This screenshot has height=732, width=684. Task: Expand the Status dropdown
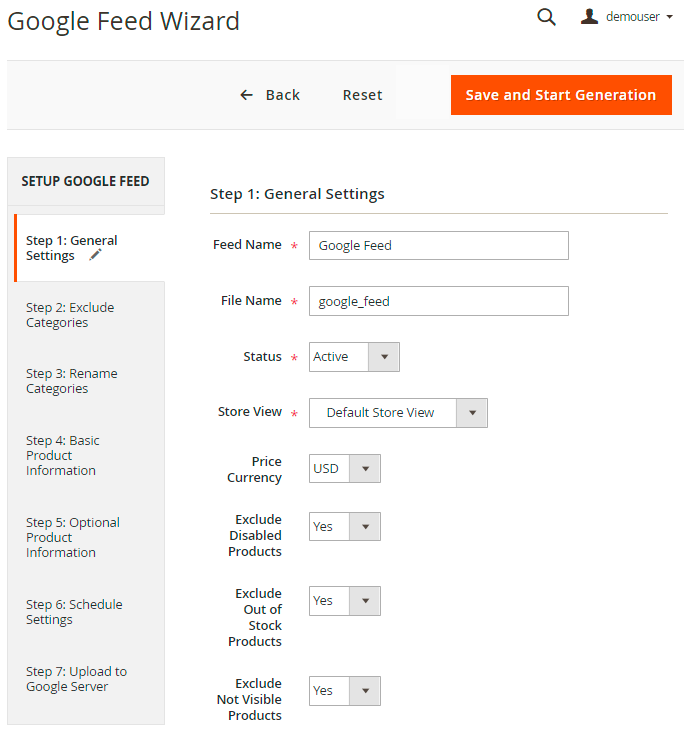pos(354,357)
